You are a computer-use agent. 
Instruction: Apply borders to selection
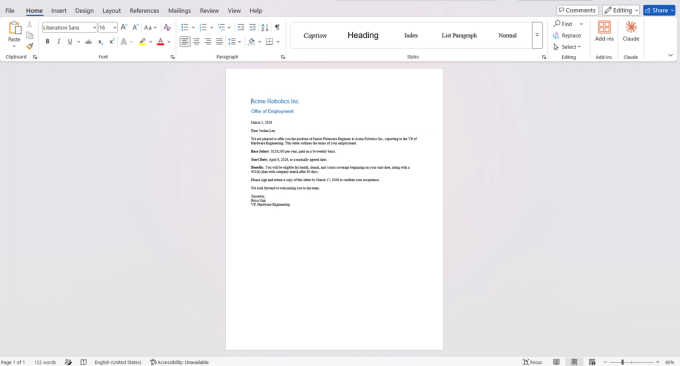click(269, 42)
